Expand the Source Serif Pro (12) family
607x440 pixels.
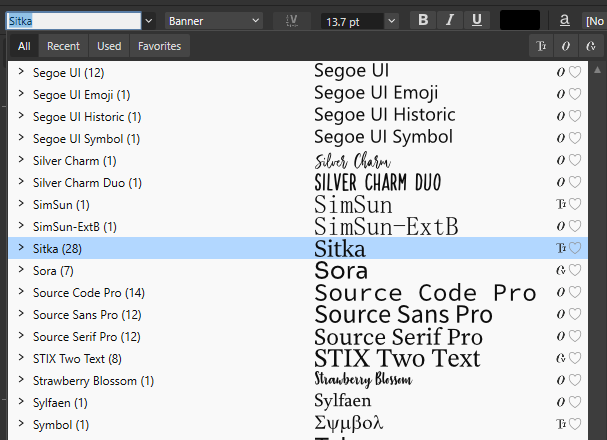[x=21, y=336]
